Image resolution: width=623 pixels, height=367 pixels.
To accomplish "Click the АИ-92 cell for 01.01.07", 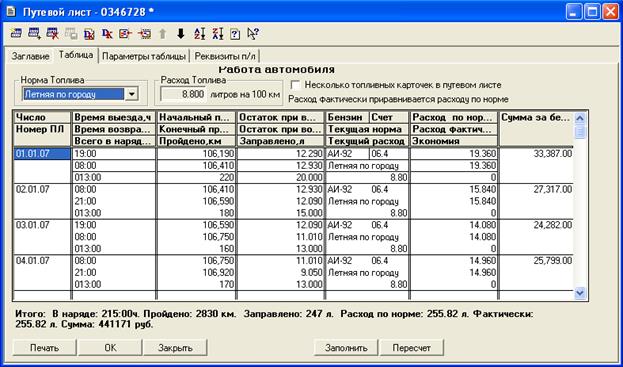I will click(348, 154).
